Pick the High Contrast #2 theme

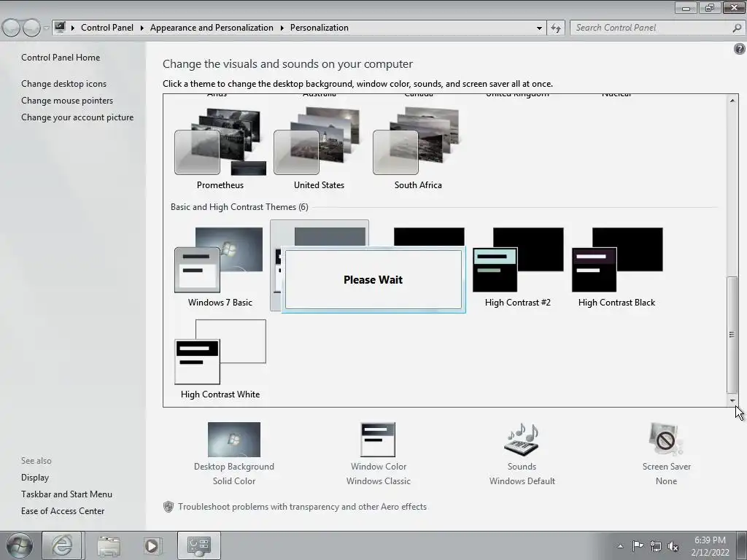[x=517, y=260]
